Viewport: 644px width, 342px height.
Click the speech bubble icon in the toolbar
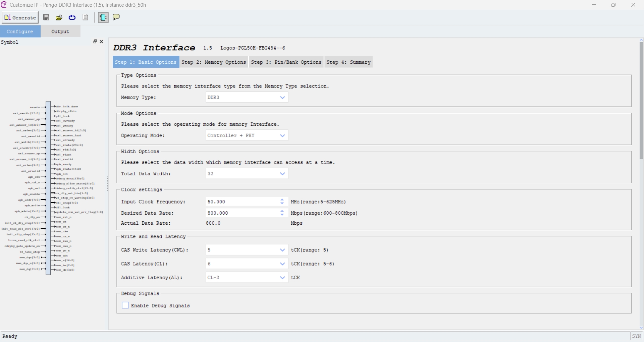tap(116, 17)
